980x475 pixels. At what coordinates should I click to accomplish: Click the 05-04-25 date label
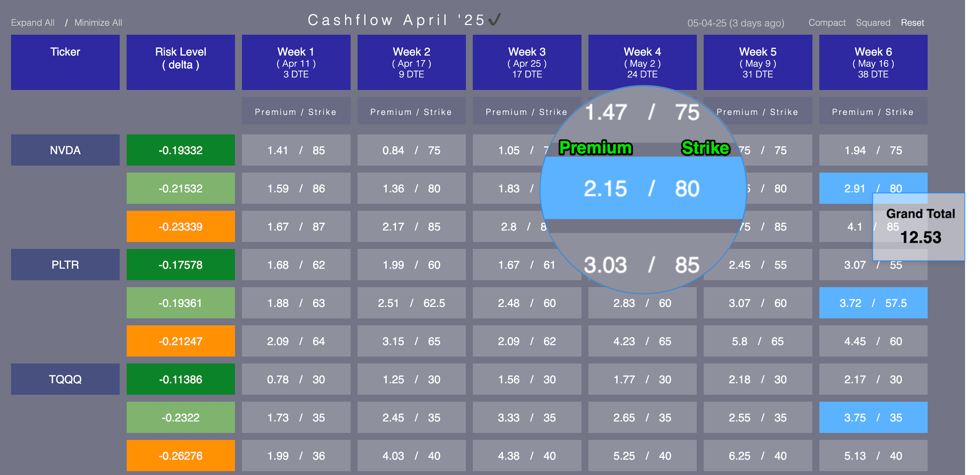[x=735, y=23]
